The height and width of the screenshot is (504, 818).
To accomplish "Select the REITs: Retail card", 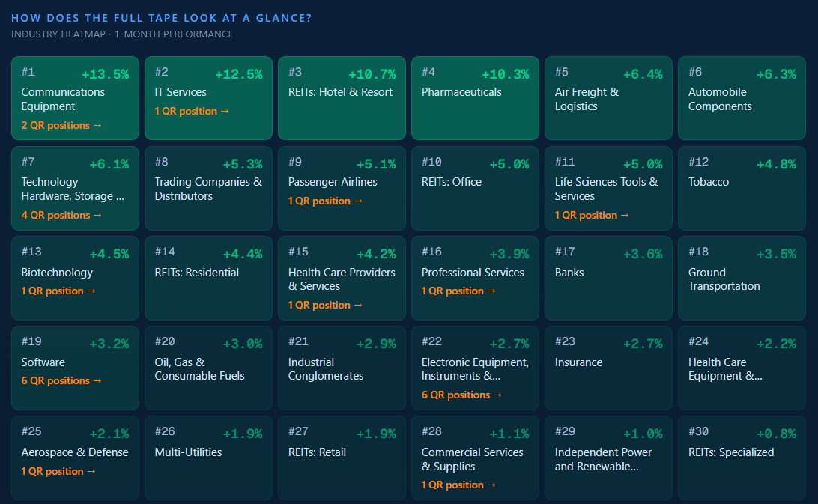I will (x=342, y=458).
